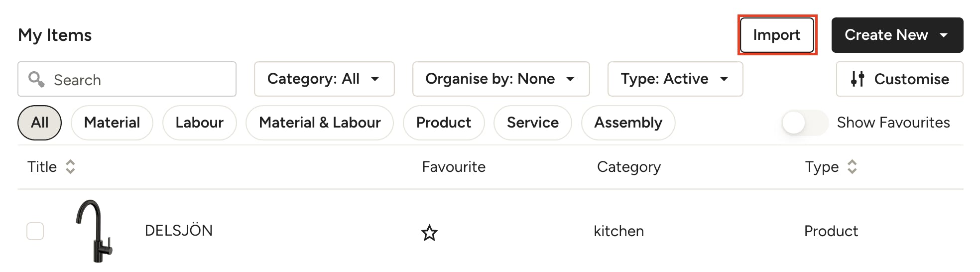Open the DELSJÖN faucet thumbnail
The image size is (980, 272).
[x=95, y=231]
